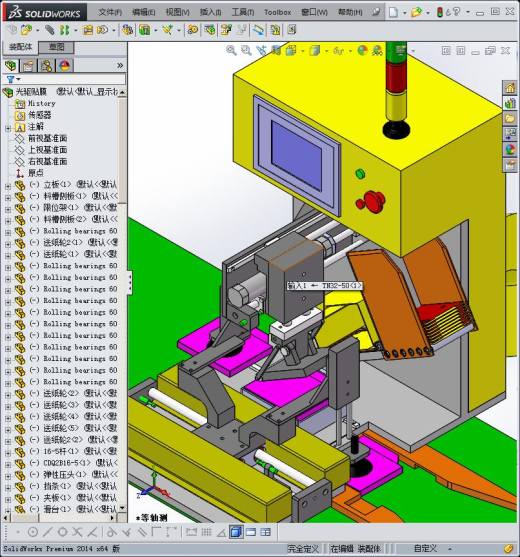Screen dimensions: 520x557
Task: Click the 完全定义 status bar text
Action: [303, 549]
